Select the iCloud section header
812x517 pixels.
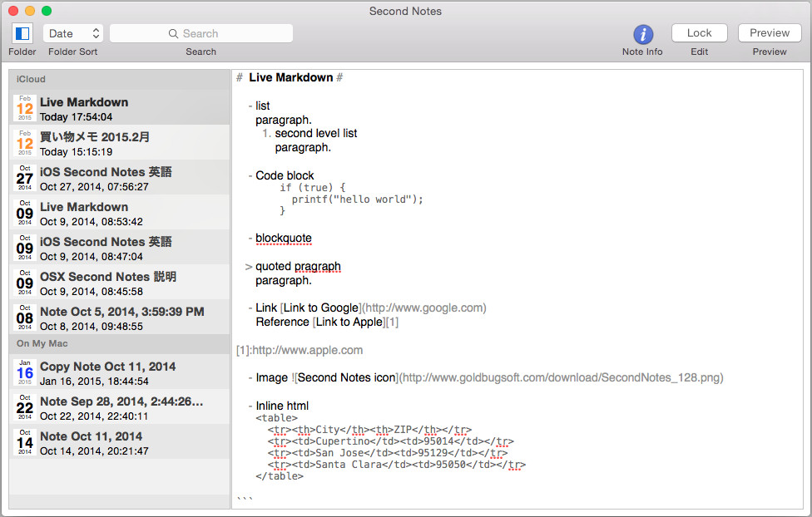click(119, 79)
